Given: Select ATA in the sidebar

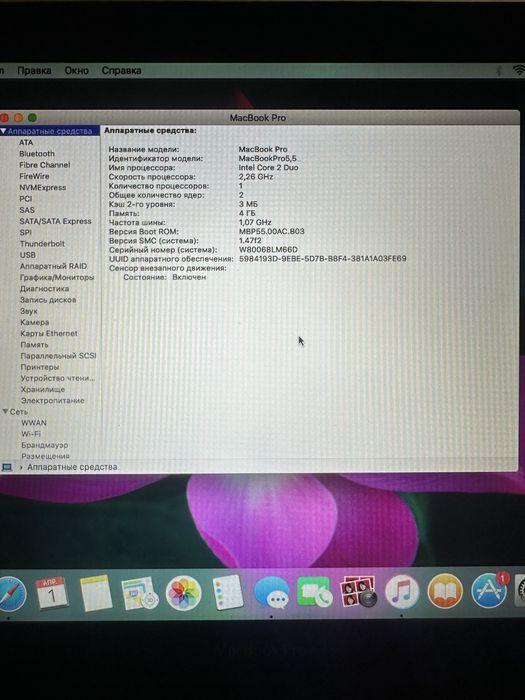Looking at the screenshot, I should (26, 142).
